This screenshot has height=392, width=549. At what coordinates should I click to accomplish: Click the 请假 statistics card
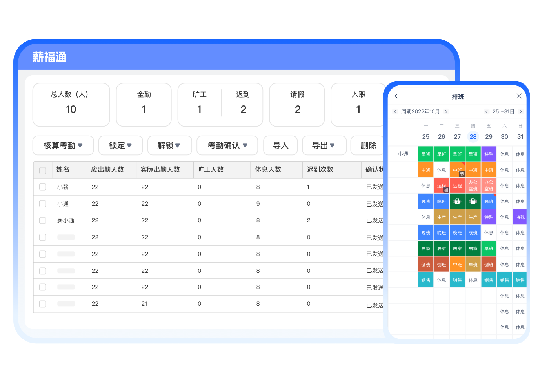(297, 105)
